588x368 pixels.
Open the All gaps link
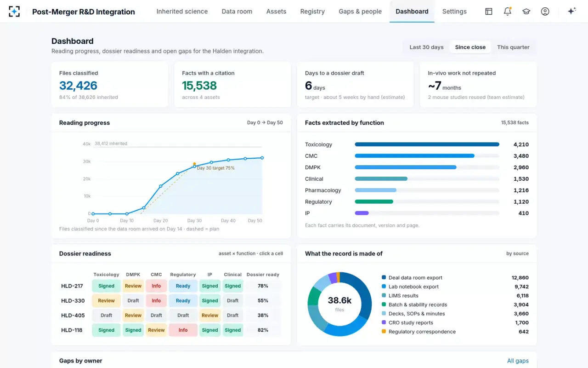coord(518,361)
